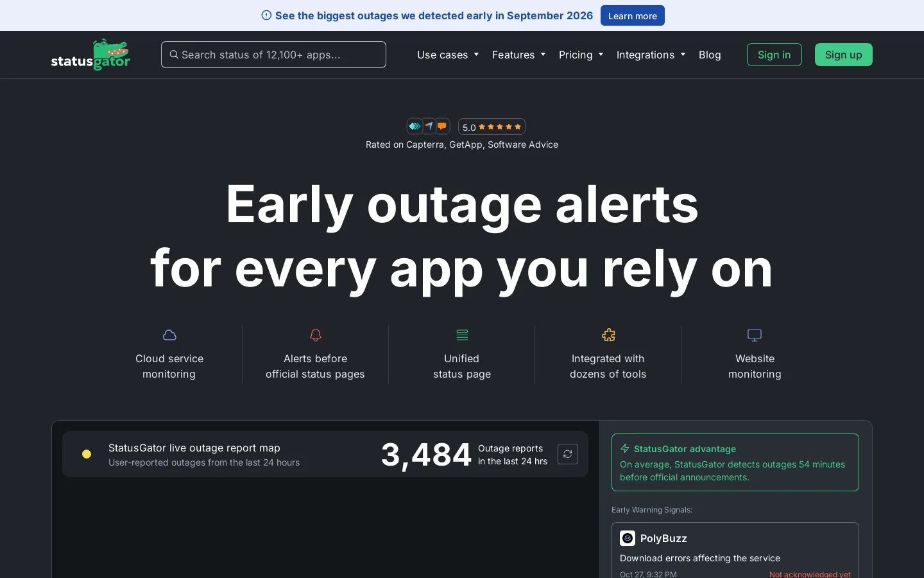Screen dimensions: 924x578
Task: Go to the Blog page
Action: tap(710, 55)
